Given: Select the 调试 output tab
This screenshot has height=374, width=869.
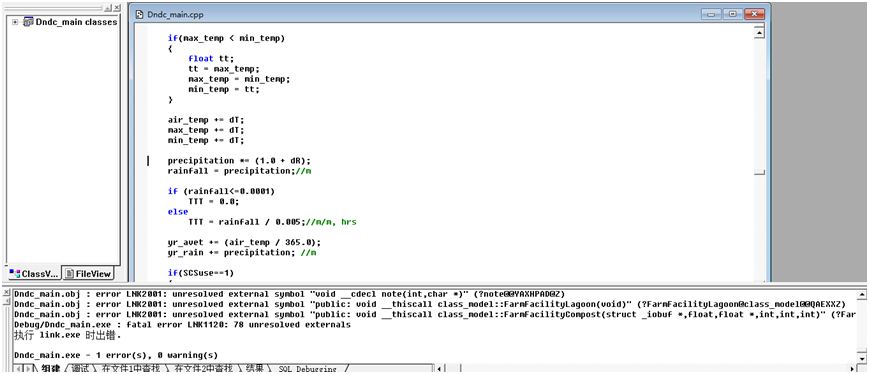Looking at the screenshot, I should pos(81,369).
